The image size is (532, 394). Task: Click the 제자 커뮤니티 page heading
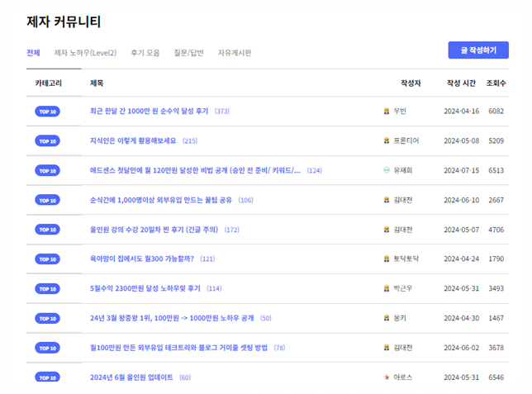(x=64, y=21)
